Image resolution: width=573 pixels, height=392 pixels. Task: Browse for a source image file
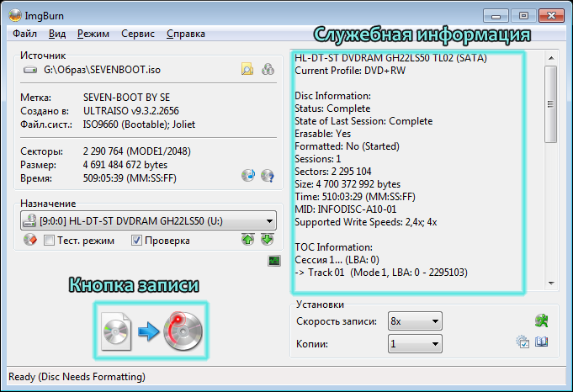[x=247, y=70]
